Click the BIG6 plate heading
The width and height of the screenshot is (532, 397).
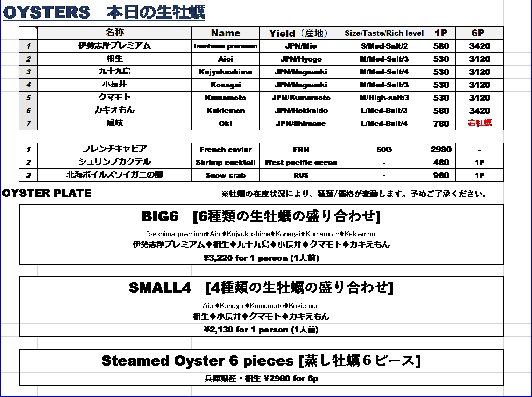(261, 216)
